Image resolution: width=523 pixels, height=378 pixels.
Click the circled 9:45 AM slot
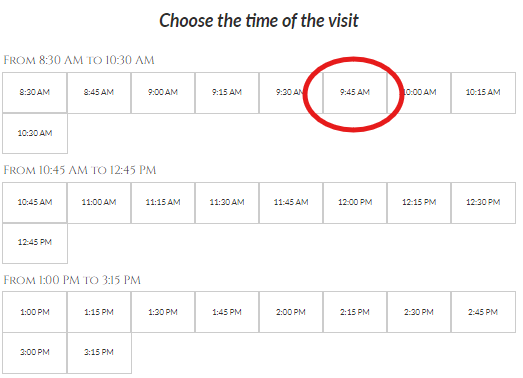pos(355,92)
